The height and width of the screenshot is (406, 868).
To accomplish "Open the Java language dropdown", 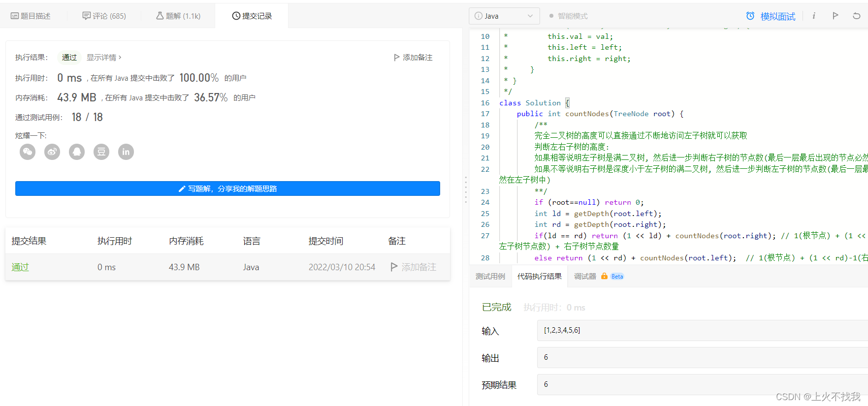I will pyautogui.click(x=504, y=16).
